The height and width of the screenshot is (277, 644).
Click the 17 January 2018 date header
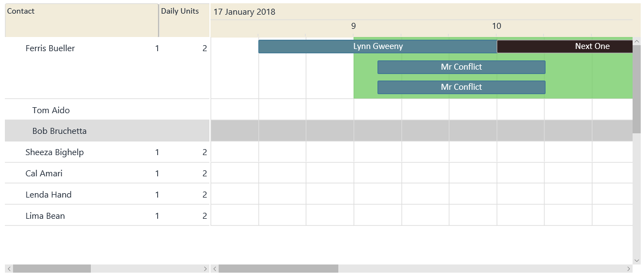click(x=245, y=11)
